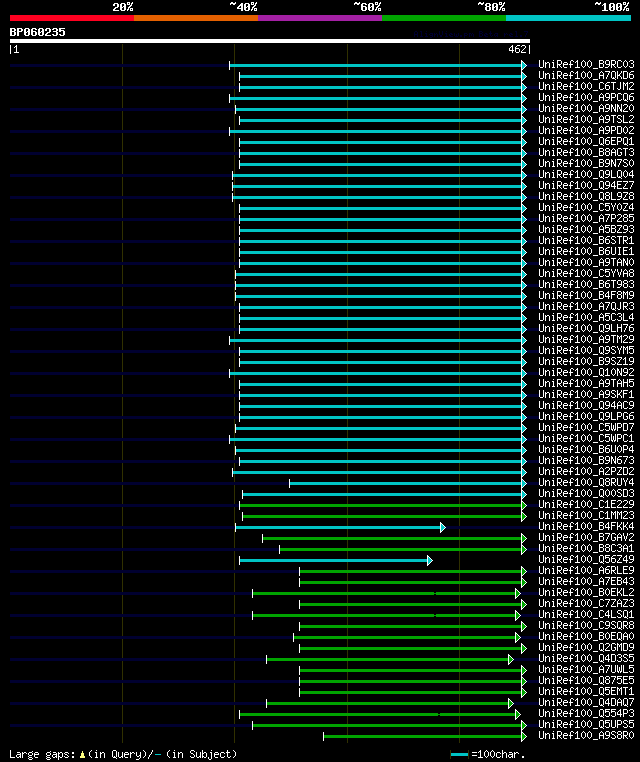Click the UniRef100_B9SZ19 label
The width and height of the screenshot is (640, 762).
click(x=586, y=362)
